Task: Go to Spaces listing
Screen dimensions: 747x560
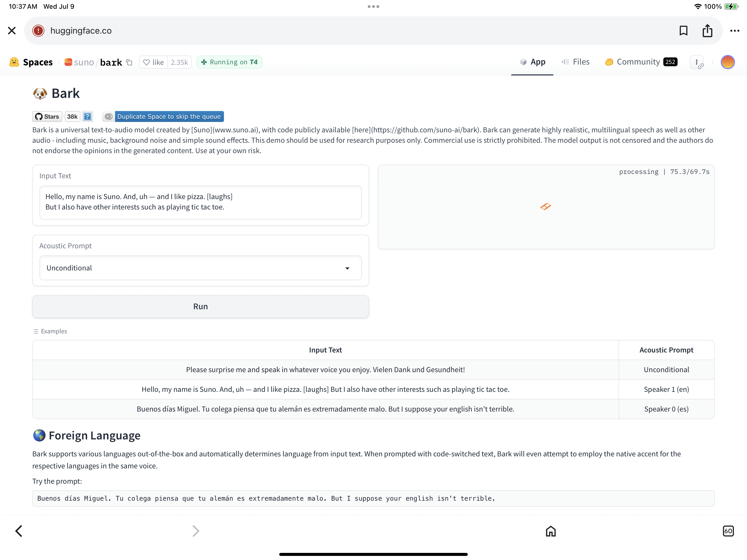Action: [38, 62]
